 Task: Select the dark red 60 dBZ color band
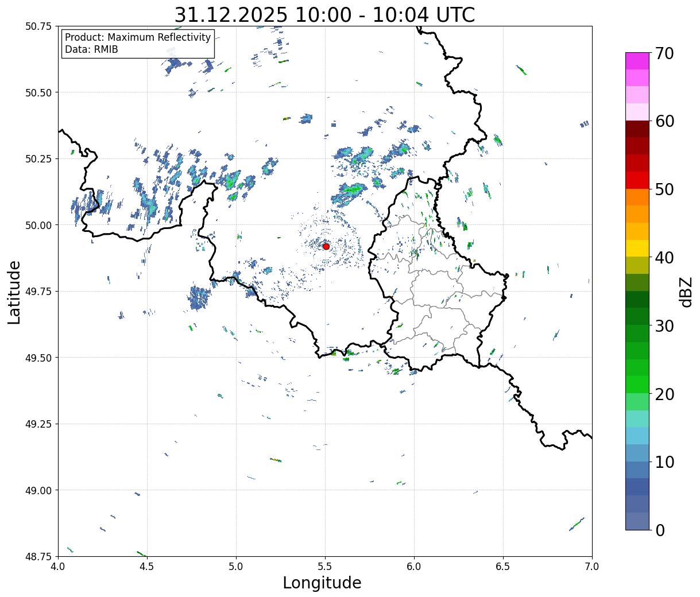click(x=637, y=129)
